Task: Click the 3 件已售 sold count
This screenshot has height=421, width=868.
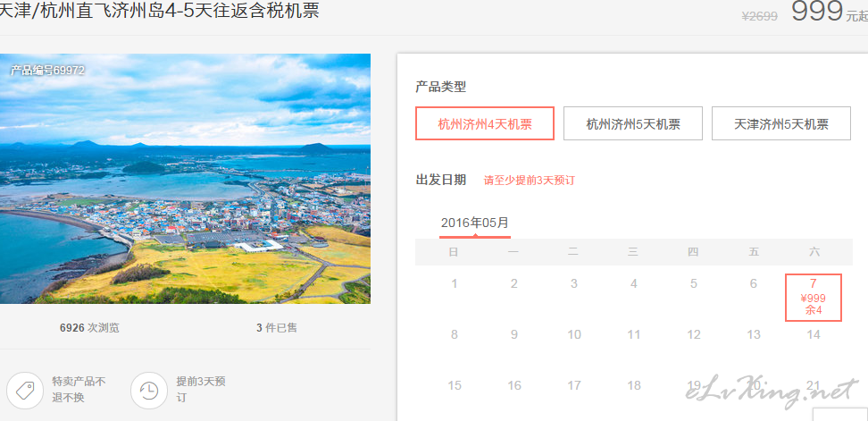Action: tap(277, 328)
